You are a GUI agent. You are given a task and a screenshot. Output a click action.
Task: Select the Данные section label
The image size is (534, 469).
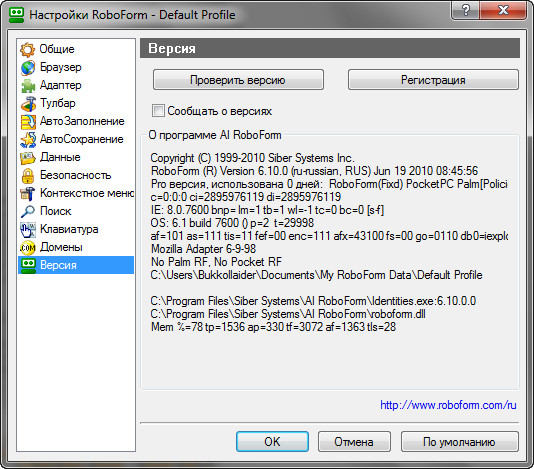pyautogui.click(x=60, y=157)
